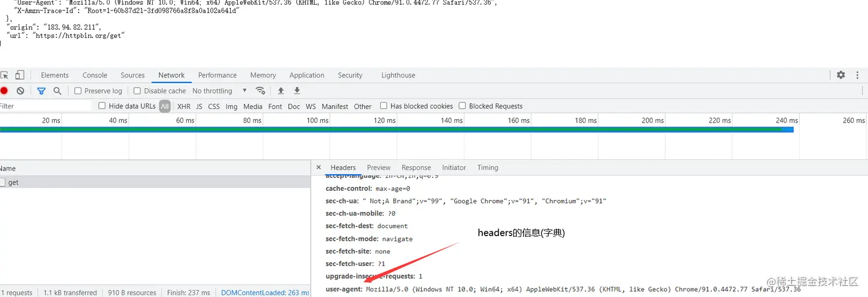Filter requests by Img type
This screenshot has height=297, width=868.
tap(231, 106)
